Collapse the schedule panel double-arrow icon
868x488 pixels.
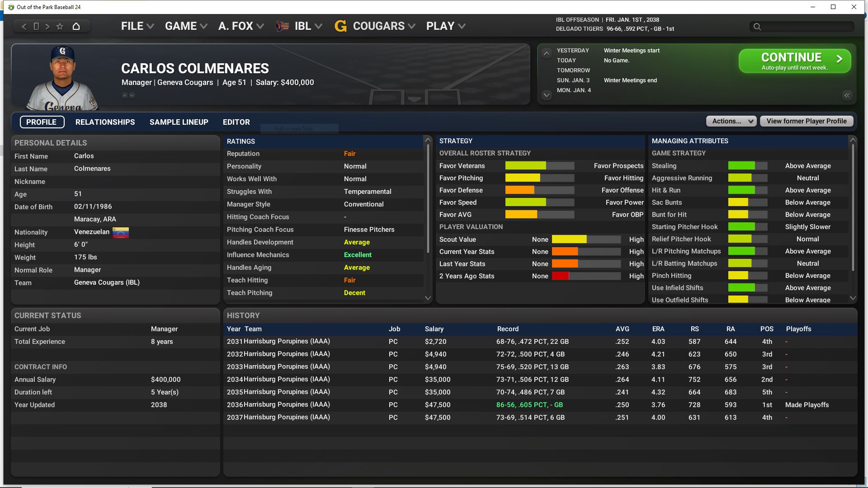coord(847,95)
